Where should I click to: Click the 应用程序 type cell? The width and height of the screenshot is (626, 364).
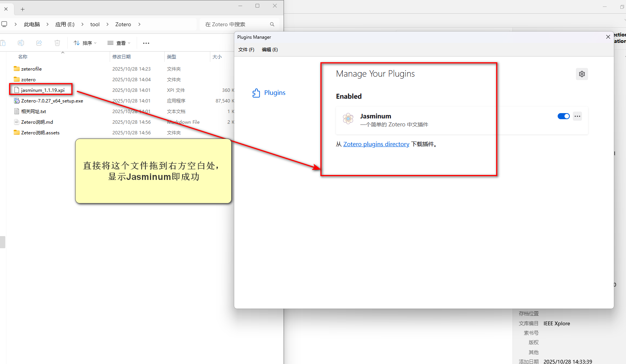pos(176,101)
